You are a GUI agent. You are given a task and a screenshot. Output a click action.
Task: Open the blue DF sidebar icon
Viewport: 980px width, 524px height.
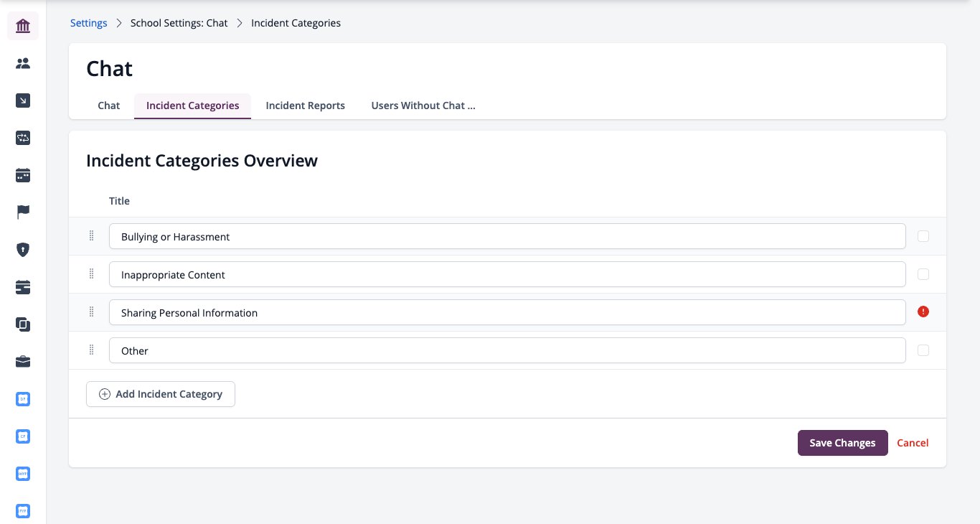pyautogui.click(x=23, y=399)
